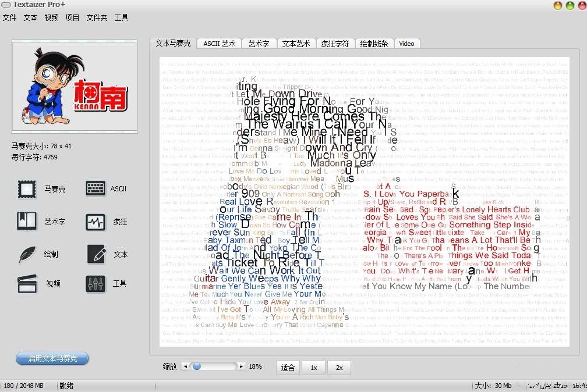This screenshot has width=587, height=392.
Task: Select the 视频 clapperboard icon
Action: click(x=27, y=283)
